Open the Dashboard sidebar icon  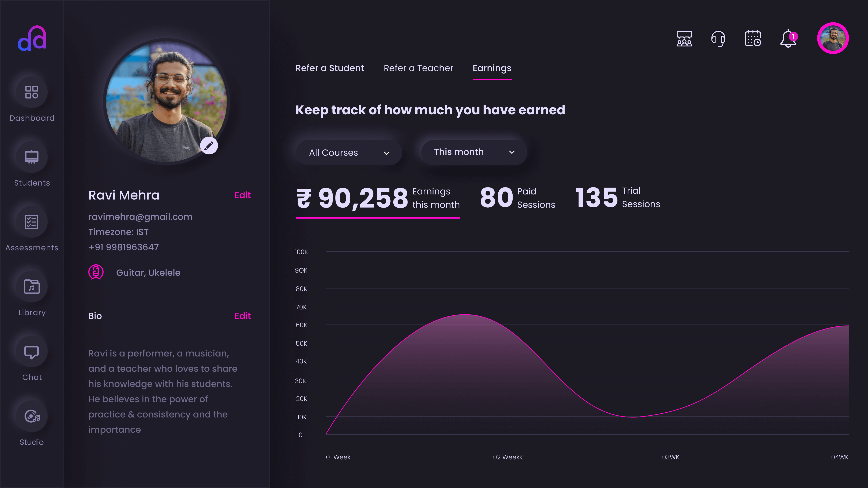tap(32, 92)
